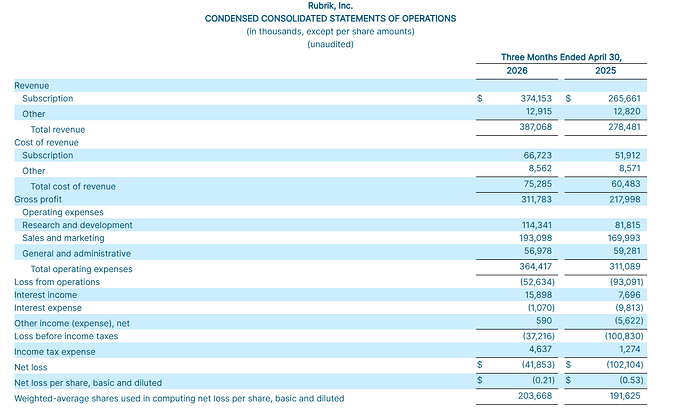Click the 'Rubrik, Inc.' title
Screen dimensions: 690x409
[x=330, y=6]
